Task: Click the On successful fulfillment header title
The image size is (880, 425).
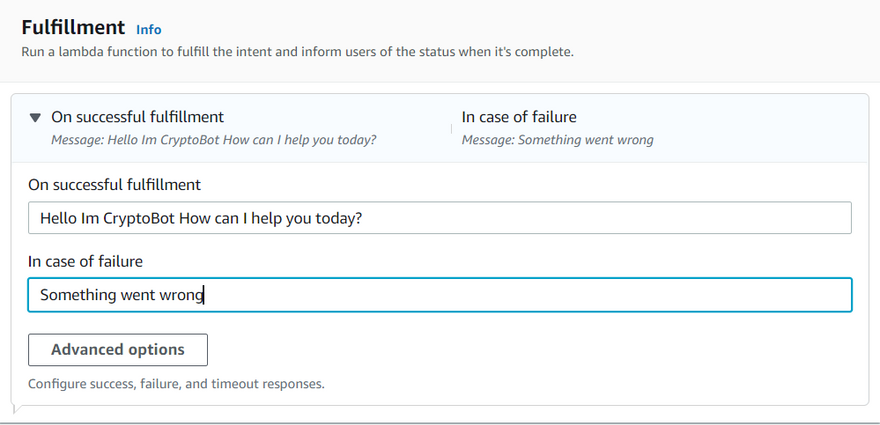Action: (x=137, y=117)
